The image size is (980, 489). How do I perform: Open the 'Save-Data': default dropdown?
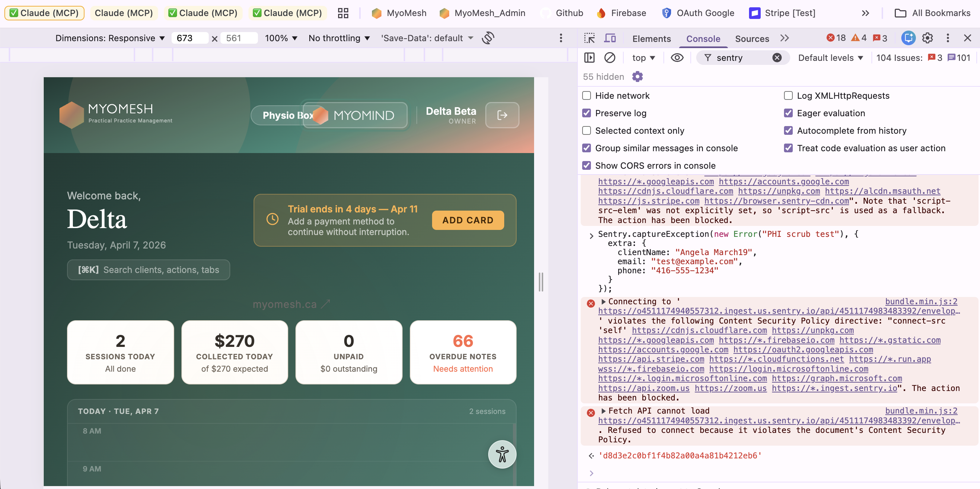pyautogui.click(x=427, y=38)
